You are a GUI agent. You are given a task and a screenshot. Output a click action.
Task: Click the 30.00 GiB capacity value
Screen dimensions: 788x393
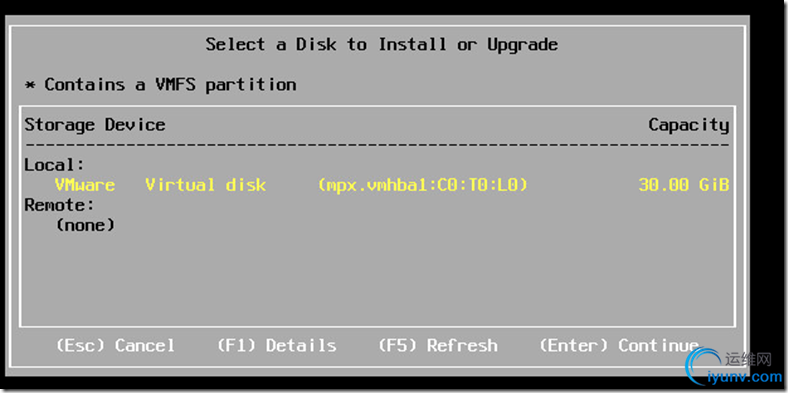point(683,185)
